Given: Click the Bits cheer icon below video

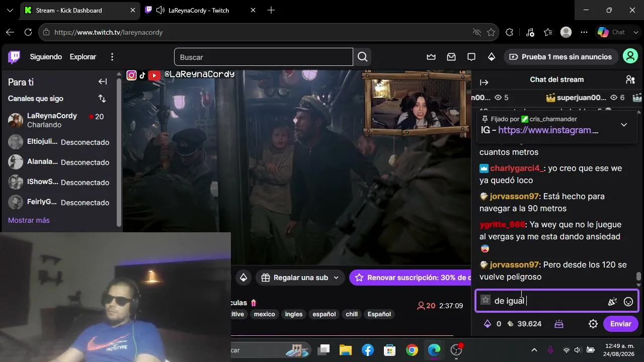Looking at the screenshot, I should click(x=244, y=278).
